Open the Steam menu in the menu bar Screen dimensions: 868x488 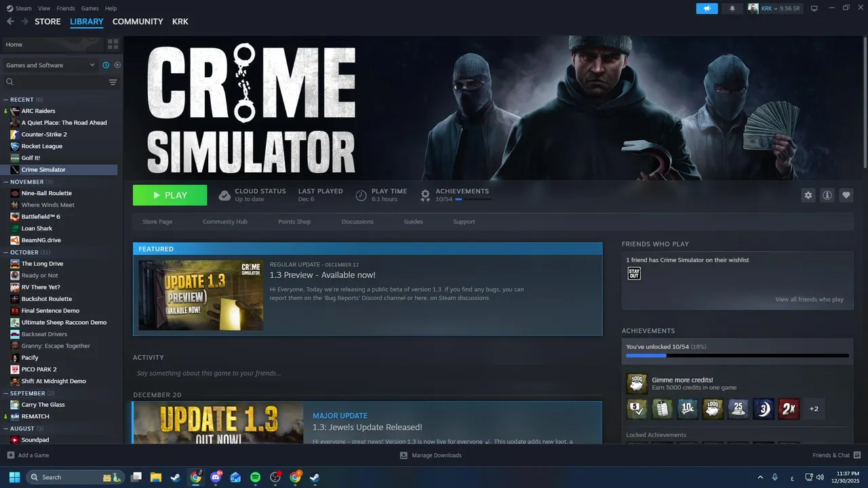24,8
